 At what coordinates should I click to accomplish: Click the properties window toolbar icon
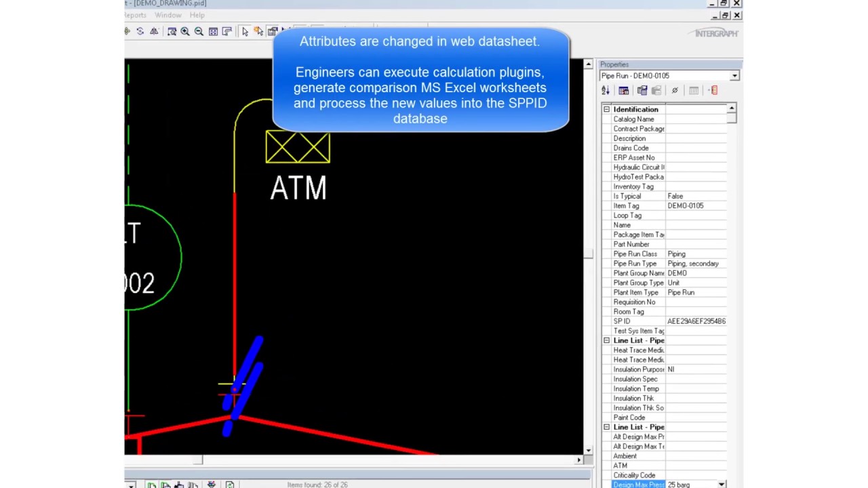pos(272,31)
